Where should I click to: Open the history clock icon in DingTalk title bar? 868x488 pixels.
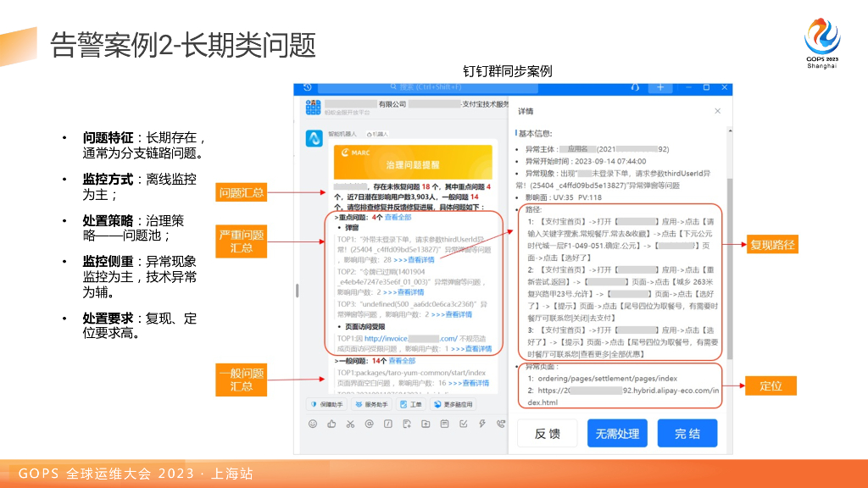coord(308,87)
